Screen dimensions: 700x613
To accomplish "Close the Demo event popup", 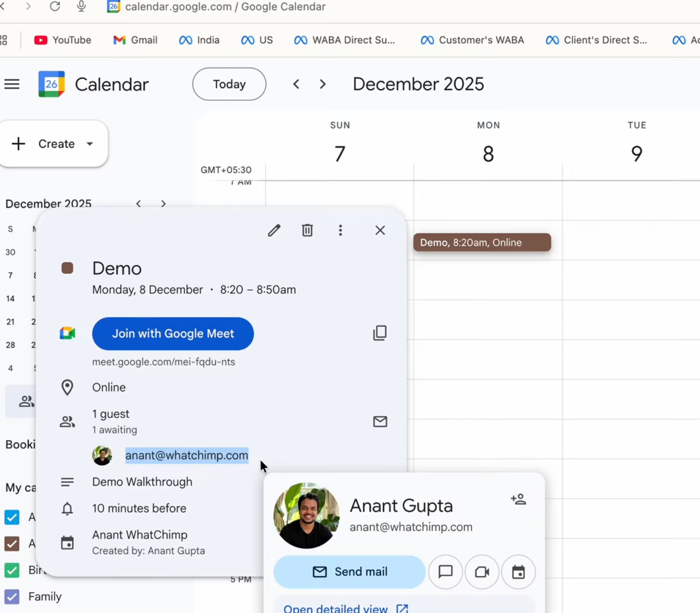I will click(x=380, y=230).
